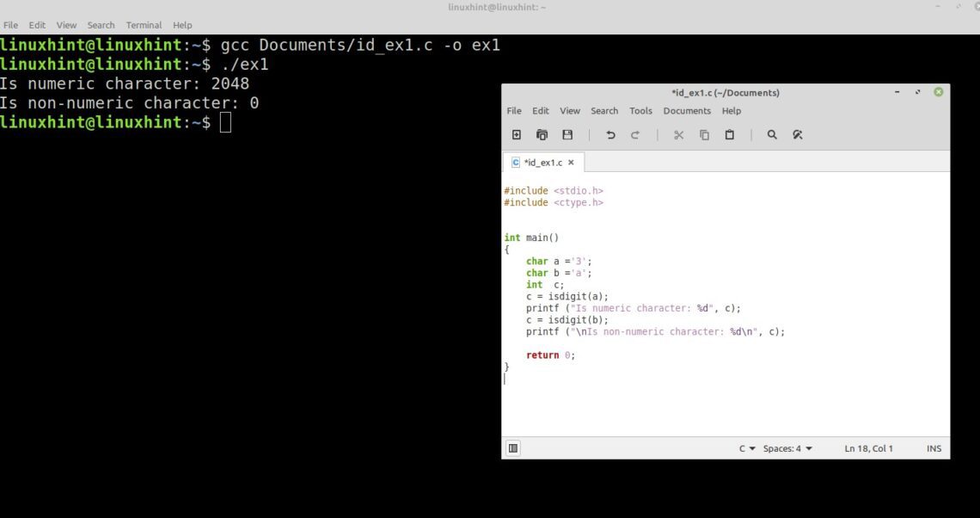Save the id_ex1.c file
This screenshot has width=980, height=518.
(x=567, y=134)
